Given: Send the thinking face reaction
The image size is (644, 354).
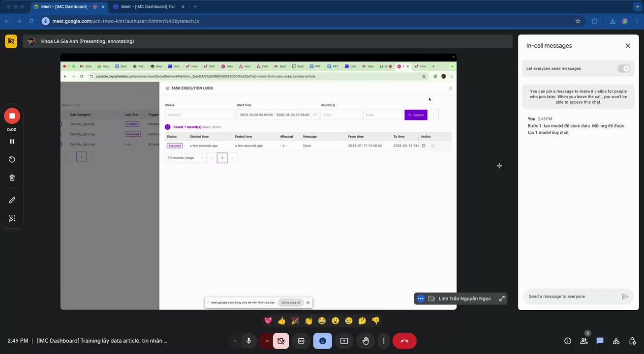Looking at the screenshot, I should click(x=362, y=321).
